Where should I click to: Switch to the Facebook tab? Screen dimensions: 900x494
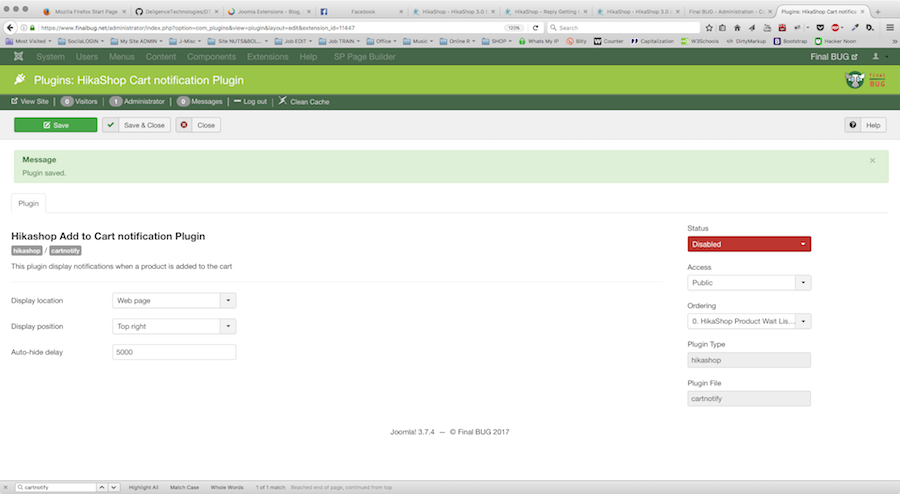pyautogui.click(x=362, y=11)
